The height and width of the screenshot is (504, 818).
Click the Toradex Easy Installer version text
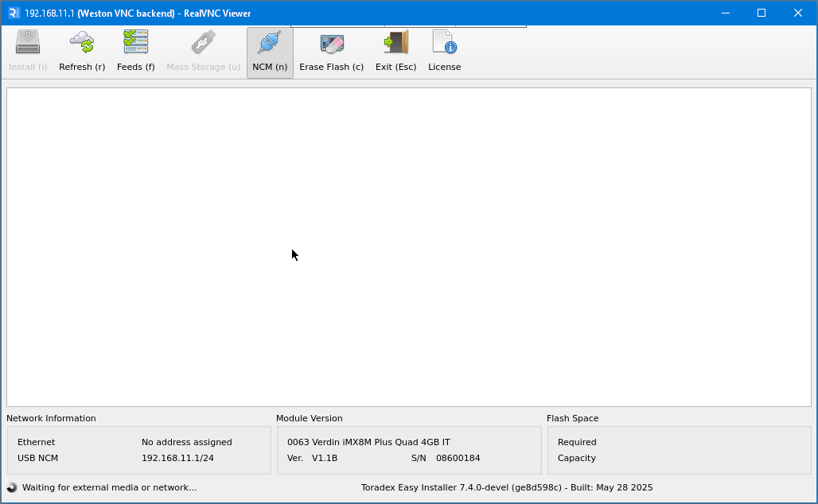click(506, 487)
